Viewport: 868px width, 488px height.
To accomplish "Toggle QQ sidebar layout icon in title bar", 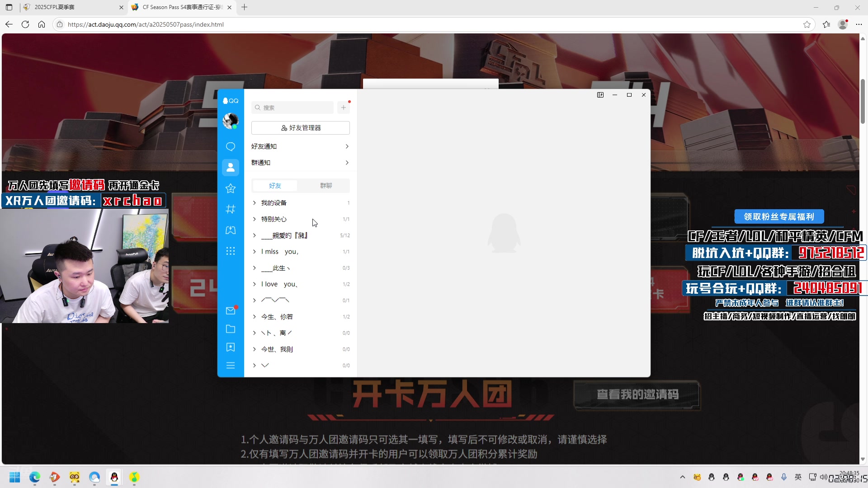I will point(600,95).
